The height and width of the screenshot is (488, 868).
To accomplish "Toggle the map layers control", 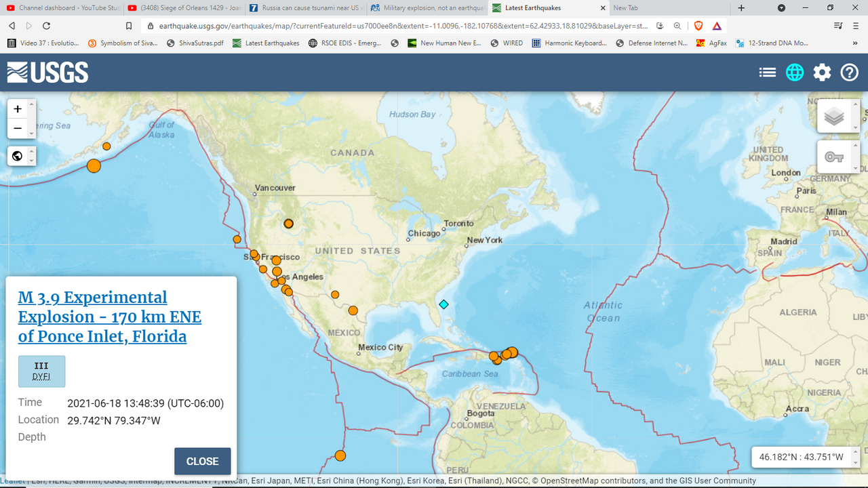I will [834, 117].
